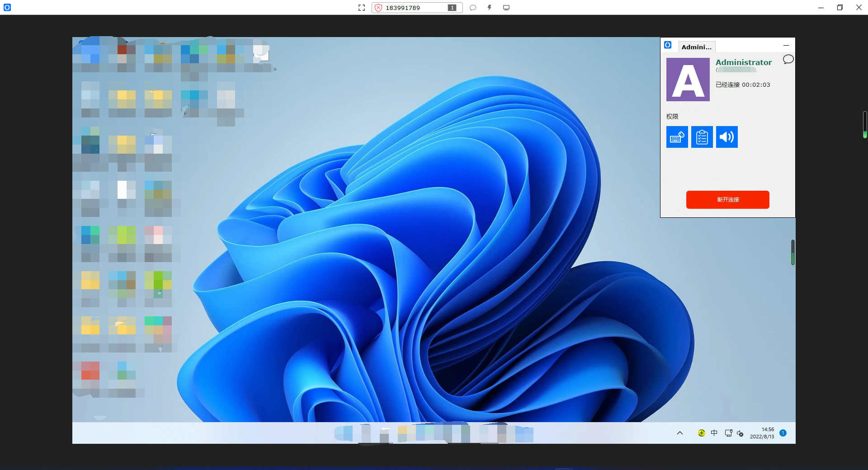
Task: Open blue notification badge in taskbar
Action: 783,433
